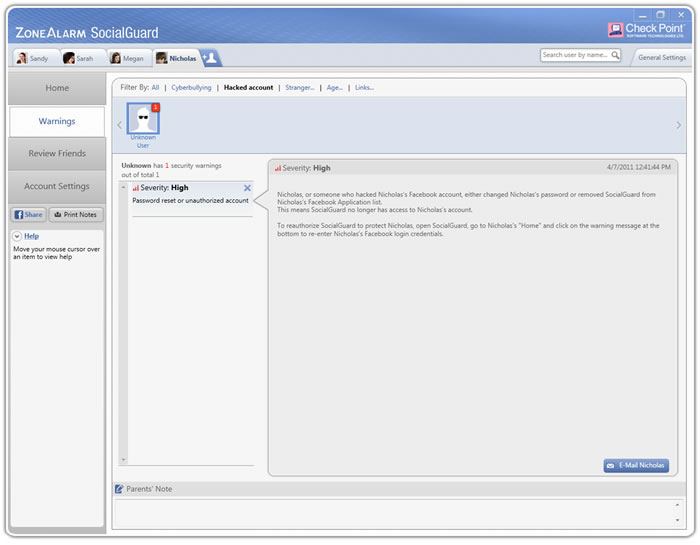
Task: Open Review Friends section
Action: tap(57, 154)
